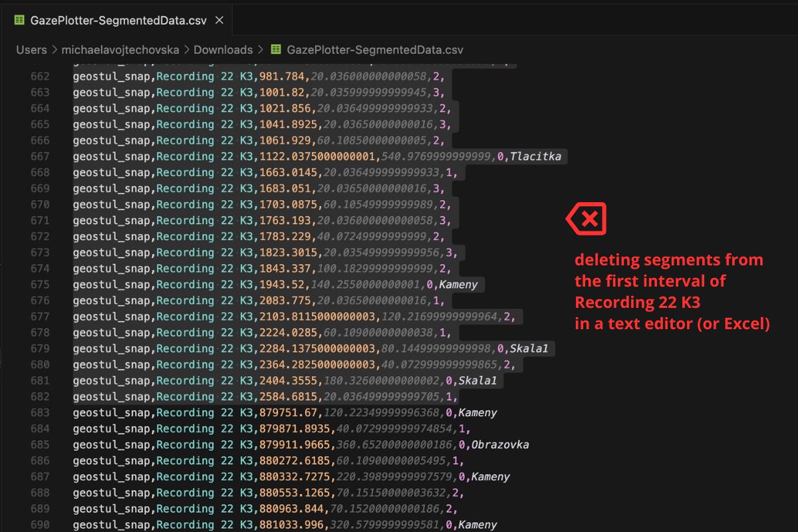Open the Users breadcrumb folder
Image resolution: width=798 pixels, height=532 pixels.
(x=31, y=50)
